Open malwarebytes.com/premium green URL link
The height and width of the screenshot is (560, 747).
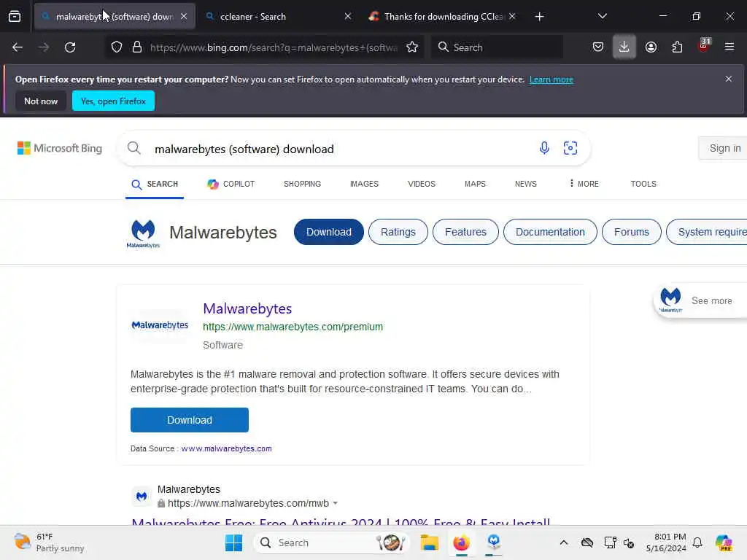tap(293, 327)
